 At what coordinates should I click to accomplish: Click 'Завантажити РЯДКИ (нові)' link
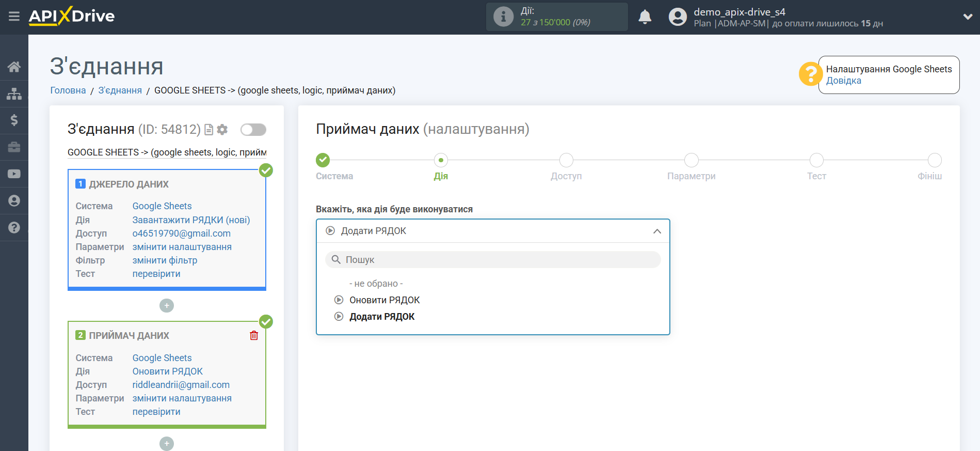coord(191,220)
